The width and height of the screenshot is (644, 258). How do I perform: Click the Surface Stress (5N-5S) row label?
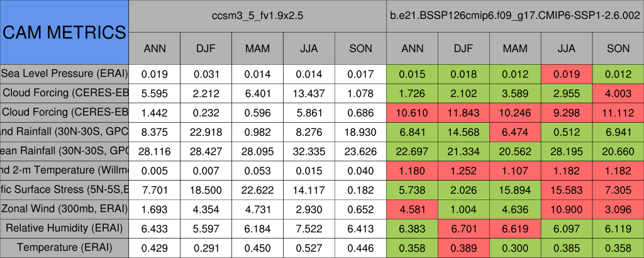point(64,189)
